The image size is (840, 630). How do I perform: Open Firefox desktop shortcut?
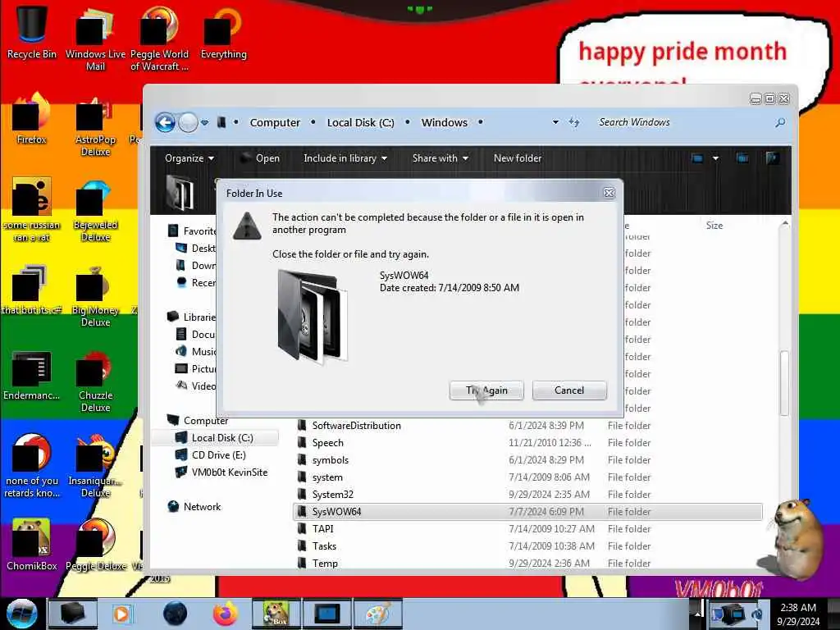32,118
